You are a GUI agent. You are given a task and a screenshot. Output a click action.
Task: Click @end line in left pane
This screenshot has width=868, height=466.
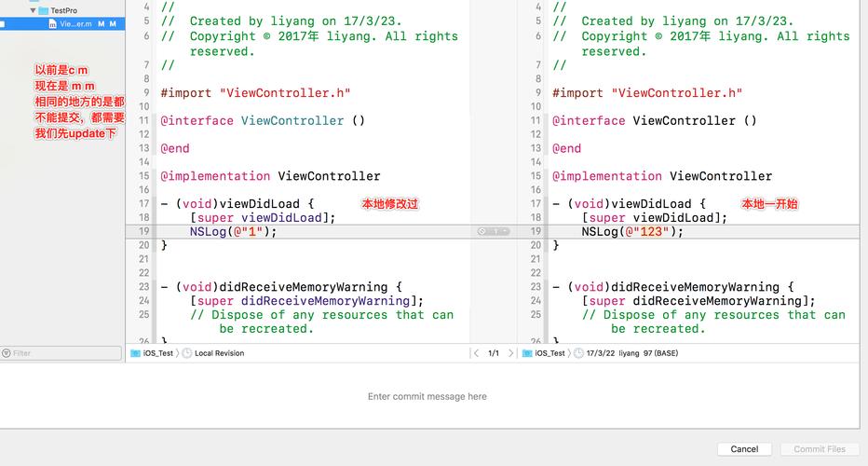175,148
